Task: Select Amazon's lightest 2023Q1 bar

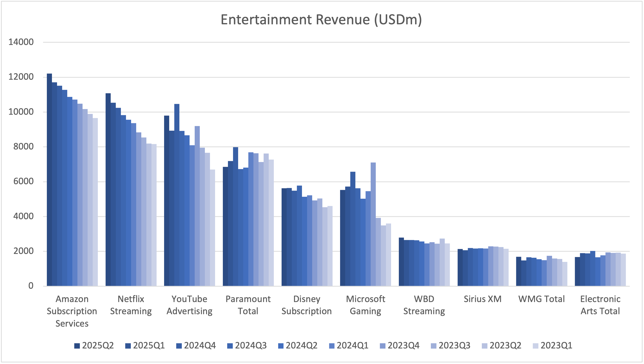Action: pos(95,202)
